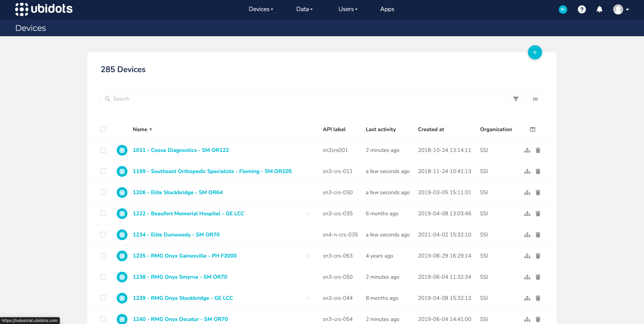Click the Ubidots logo
Image resolution: width=644 pixels, height=324 pixels.
pyautogui.click(x=44, y=9)
